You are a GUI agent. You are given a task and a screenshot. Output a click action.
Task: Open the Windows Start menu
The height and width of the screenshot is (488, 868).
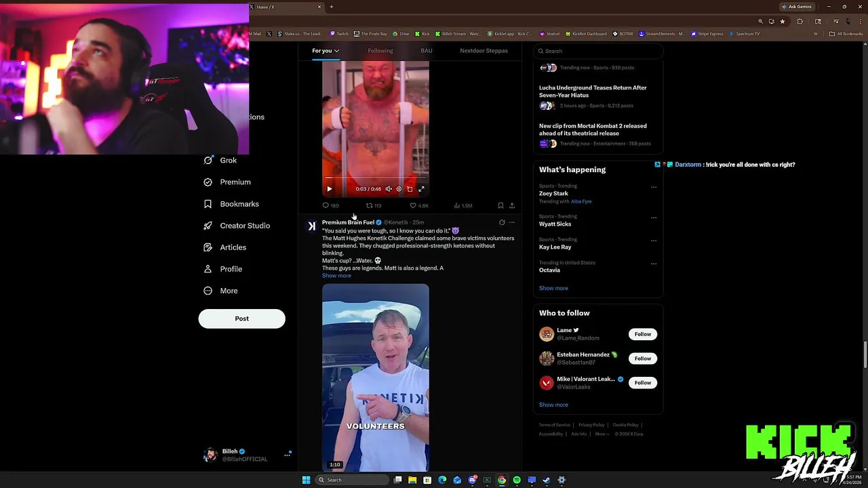(x=306, y=480)
